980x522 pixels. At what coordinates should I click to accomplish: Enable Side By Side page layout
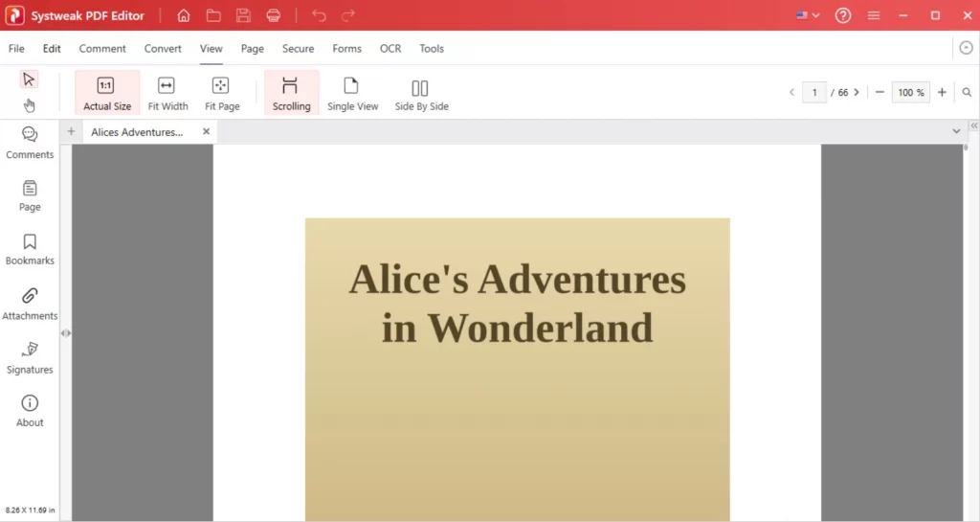click(x=421, y=93)
